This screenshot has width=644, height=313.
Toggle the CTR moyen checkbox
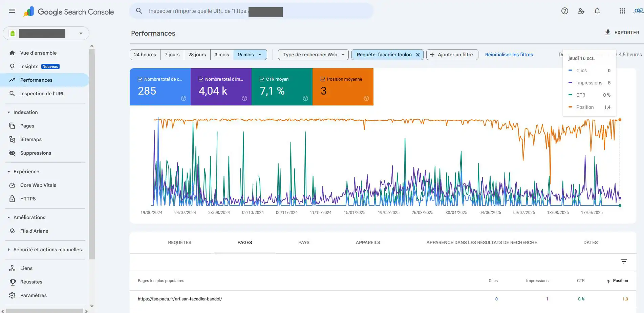[262, 79]
